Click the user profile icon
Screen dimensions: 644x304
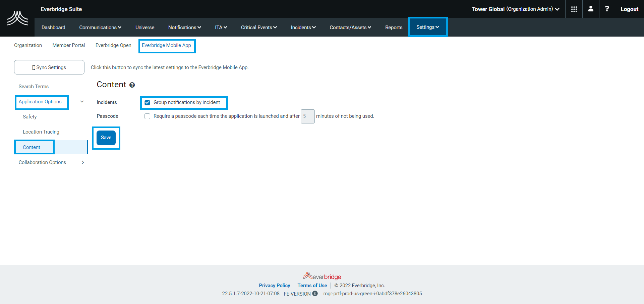[x=590, y=9]
